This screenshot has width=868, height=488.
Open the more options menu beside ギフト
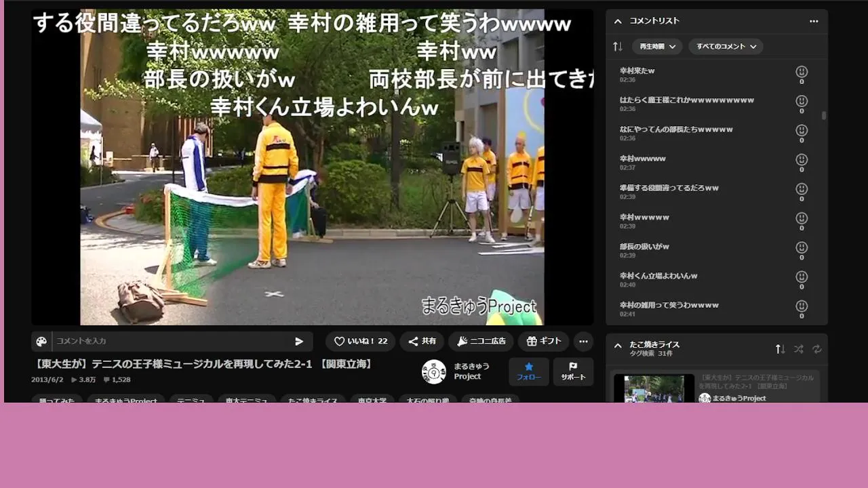click(583, 342)
